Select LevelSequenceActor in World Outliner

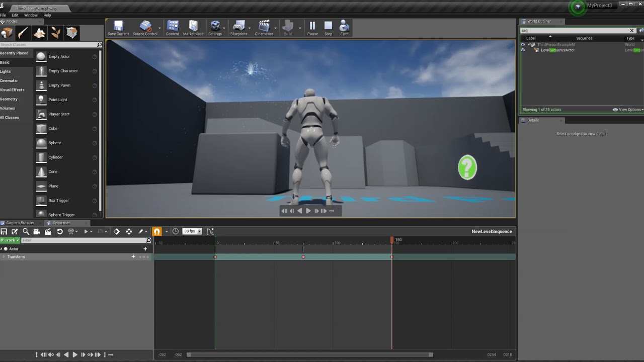pyautogui.click(x=557, y=50)
